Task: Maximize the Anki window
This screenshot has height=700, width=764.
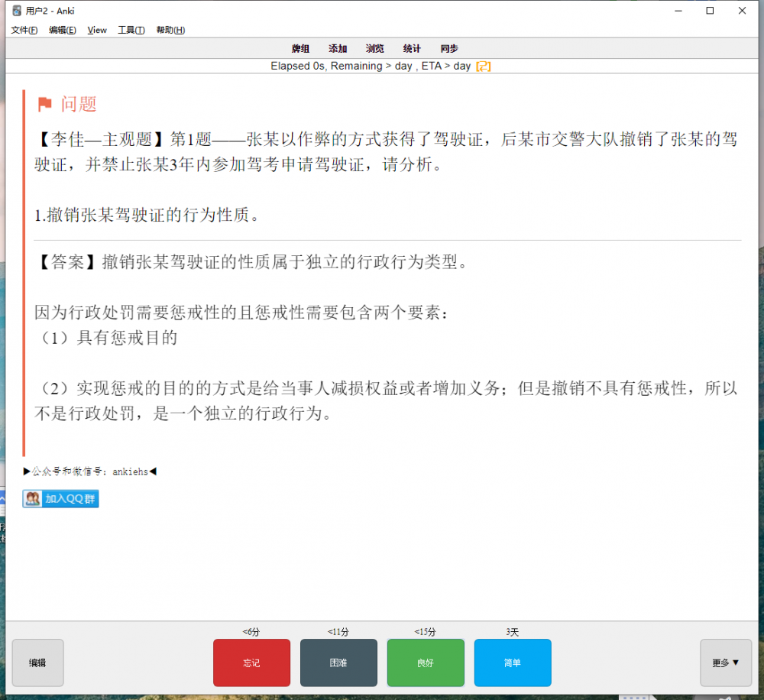Action: coord(710,11)
